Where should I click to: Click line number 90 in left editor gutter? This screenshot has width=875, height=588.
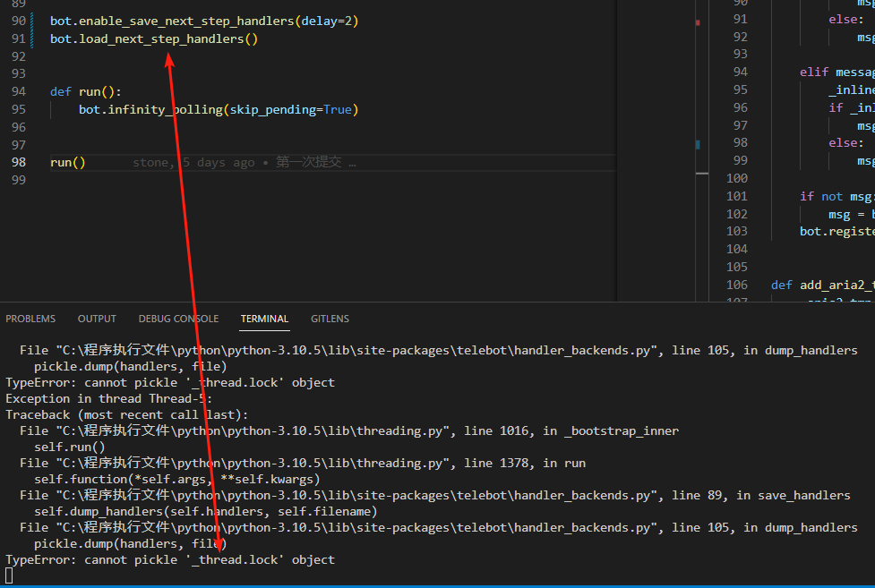[19, 21]
